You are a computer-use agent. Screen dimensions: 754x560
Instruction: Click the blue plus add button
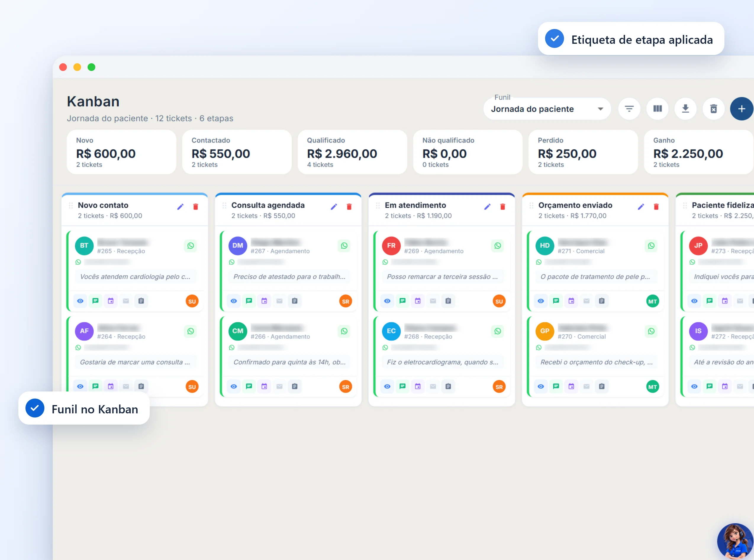coord(742,109)
